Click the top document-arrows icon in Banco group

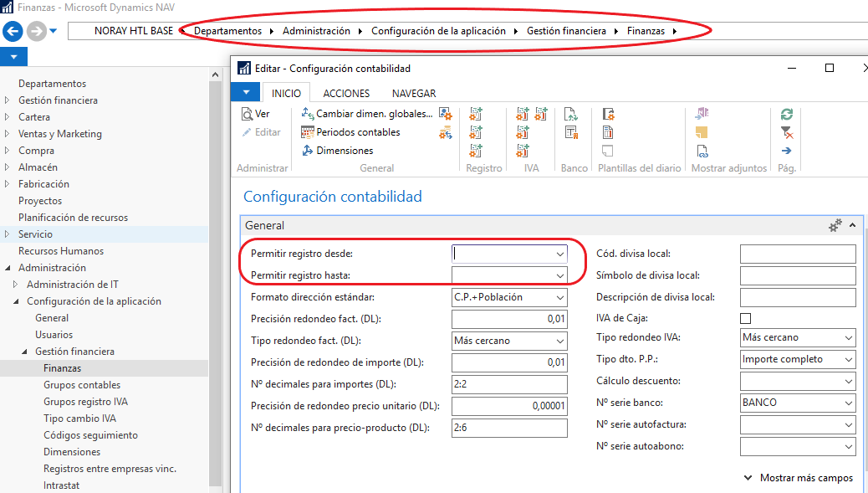pyautogui.click(x=571, y=114)
